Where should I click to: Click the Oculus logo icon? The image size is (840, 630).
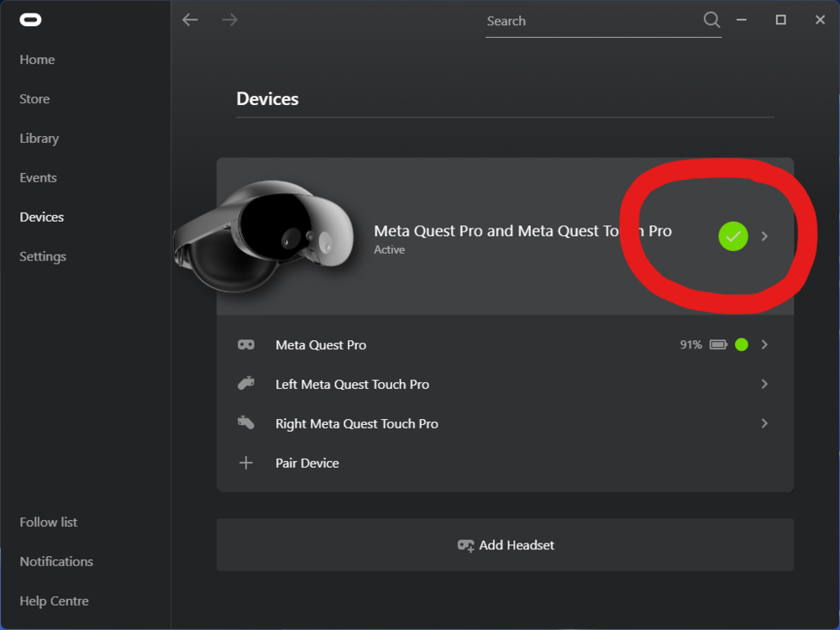click(x=30, y=20)
